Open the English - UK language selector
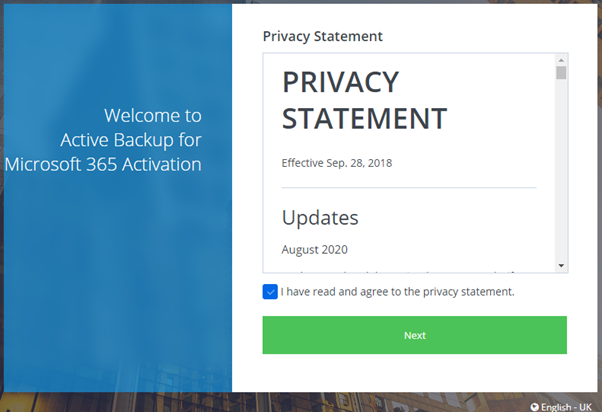 [568, 406]
